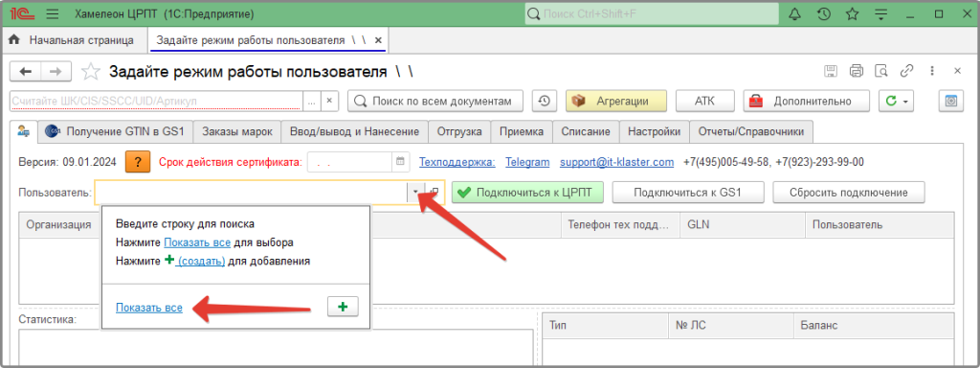The image size is (980, 368).
Task: Click support@it-klaster.com email link
Action: (617, 162)
